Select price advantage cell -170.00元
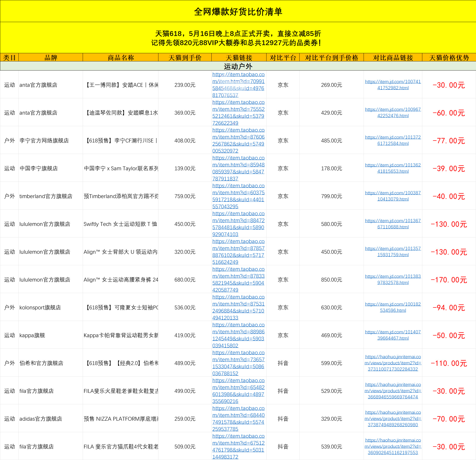The width and height of the screenshot is (476, 460). 449,280
